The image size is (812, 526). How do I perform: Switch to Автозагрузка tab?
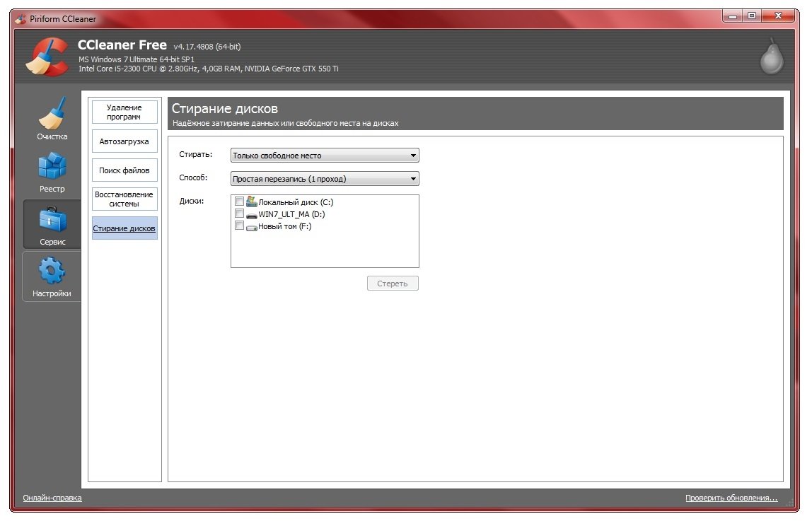124,141
